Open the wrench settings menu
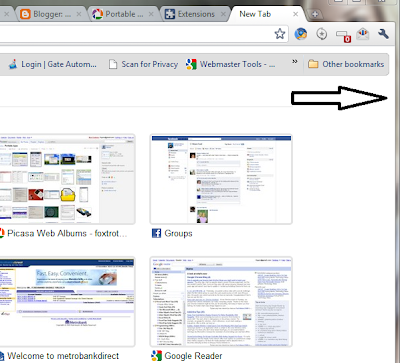Screen dimensions: 400x363 point(383,34)
